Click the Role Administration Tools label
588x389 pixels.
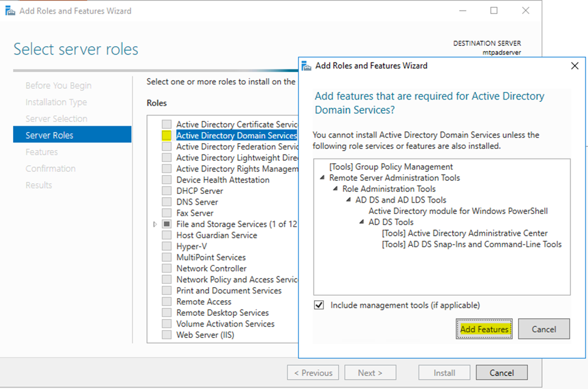[389, 189]
